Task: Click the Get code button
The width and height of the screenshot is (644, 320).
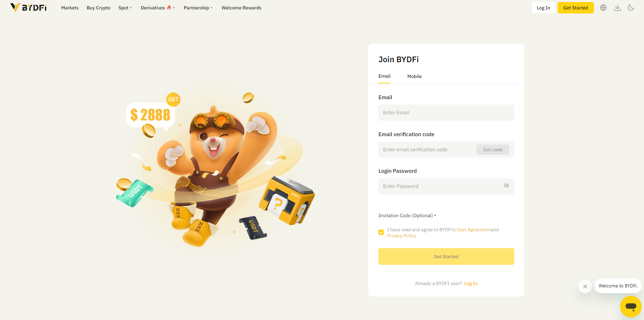Action: [x=493, y=150]
